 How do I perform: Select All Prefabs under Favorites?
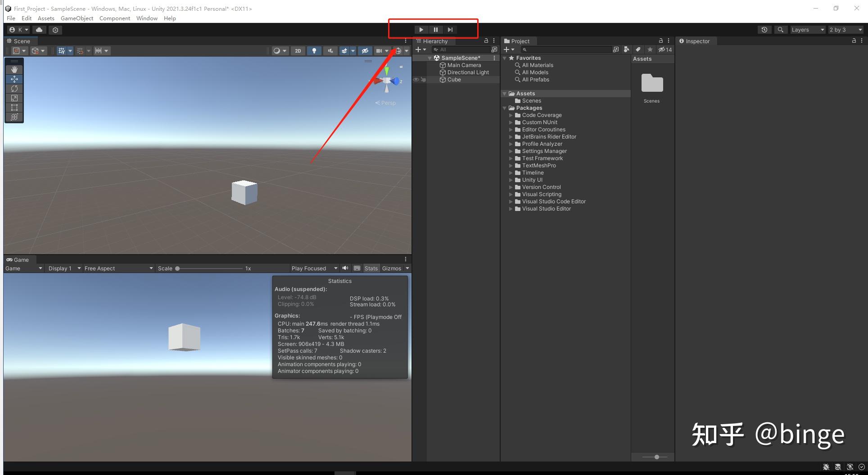point(535,80)
